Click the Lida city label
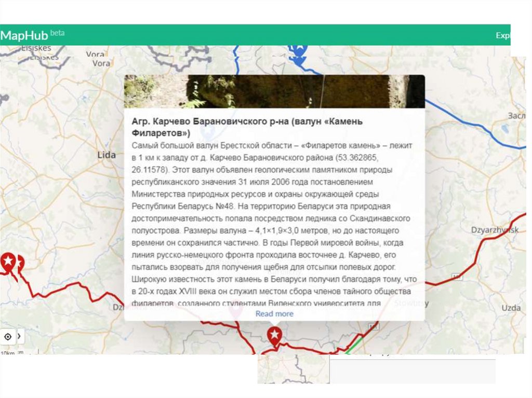 point(107,155)
